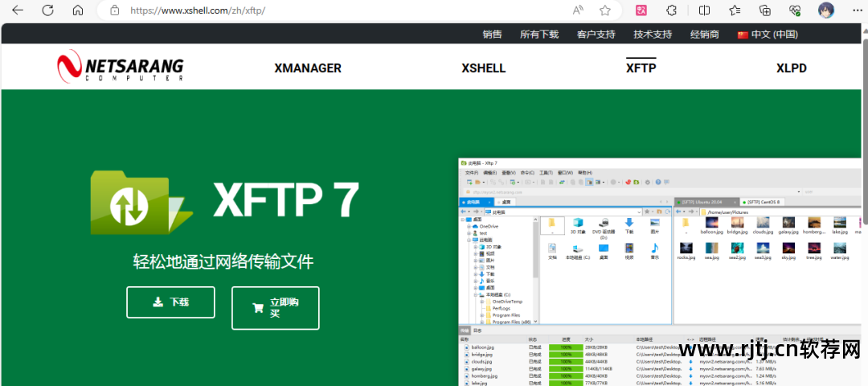
Task: Open the XLPD product menu
Action: (791, 68)
